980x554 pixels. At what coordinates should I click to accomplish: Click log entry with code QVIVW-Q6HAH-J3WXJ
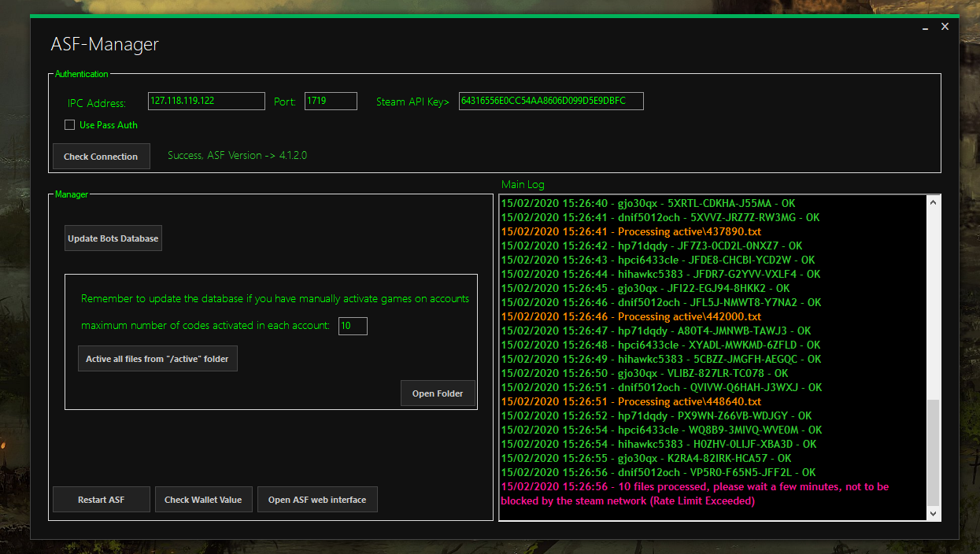tap(661, 387)
